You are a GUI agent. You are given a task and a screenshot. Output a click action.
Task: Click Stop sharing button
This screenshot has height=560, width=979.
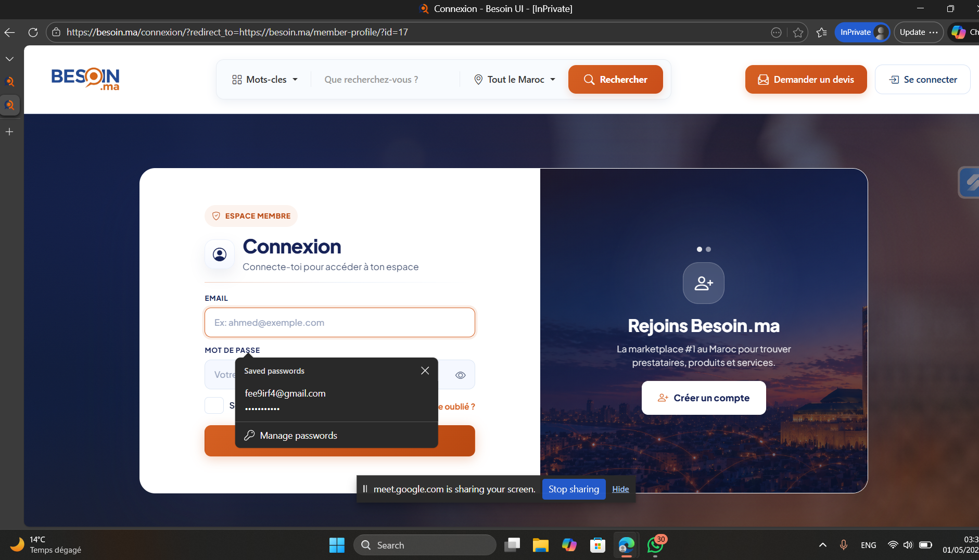(x=574, y=489)
